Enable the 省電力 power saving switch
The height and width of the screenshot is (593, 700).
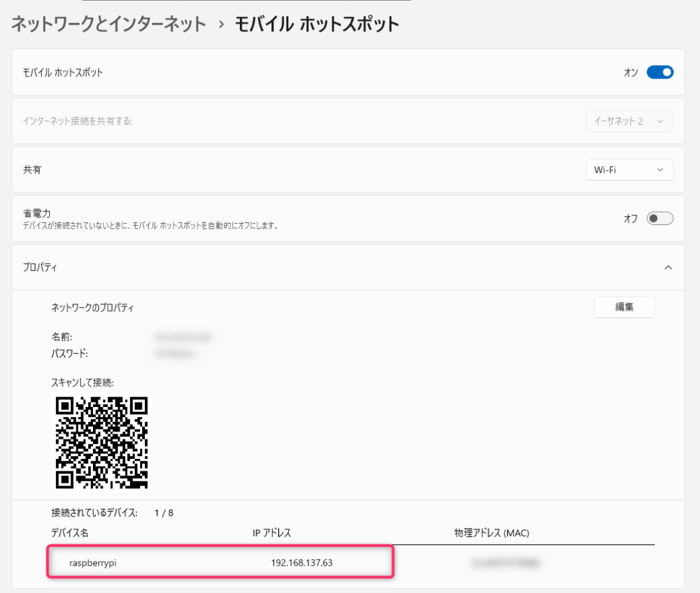point(660,218)
